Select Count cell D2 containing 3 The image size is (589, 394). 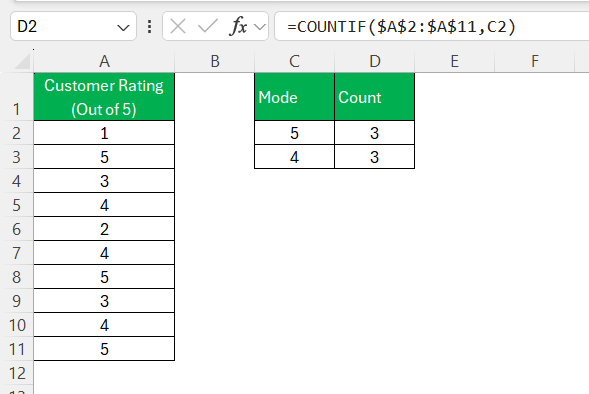pos(375,133)
